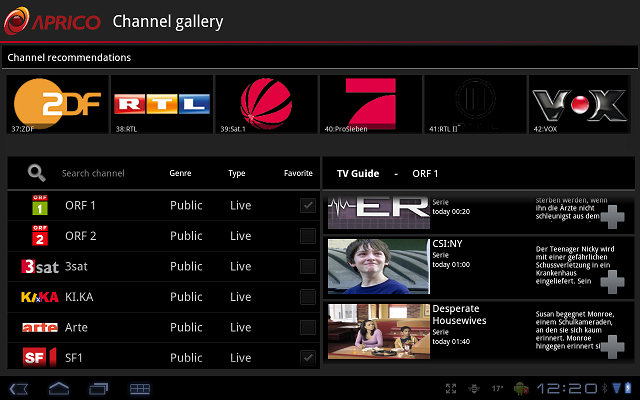Sort channels by Genre header
640x400 pixels.
coord(180,173)
